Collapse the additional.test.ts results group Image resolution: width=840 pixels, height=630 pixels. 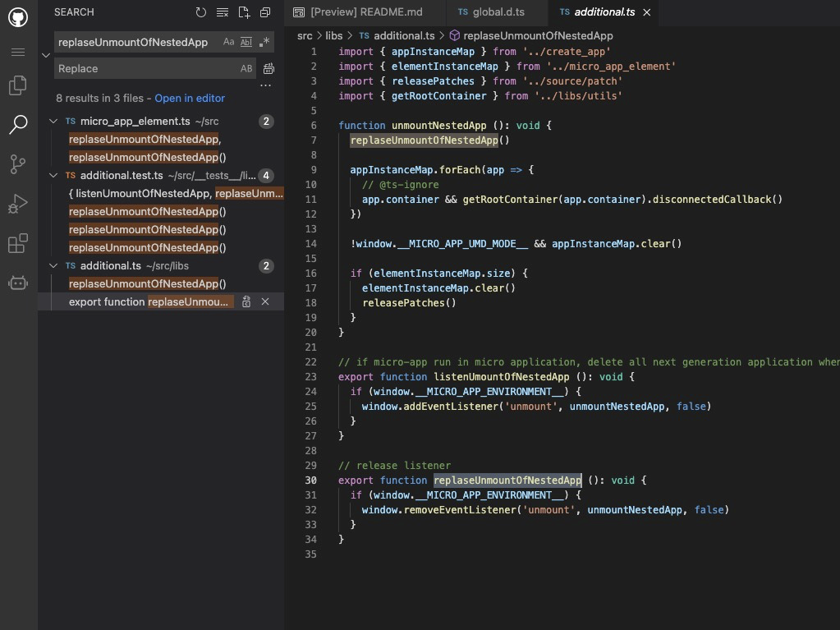coord(53,175)
